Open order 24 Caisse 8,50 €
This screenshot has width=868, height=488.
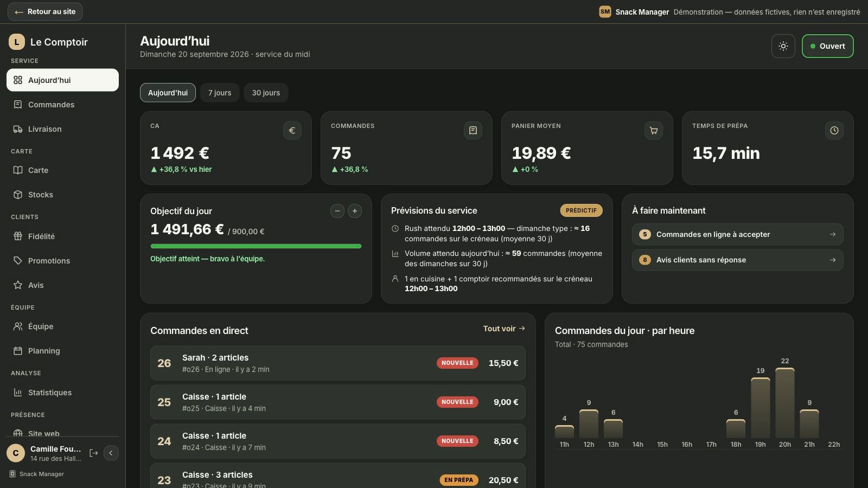337,441
